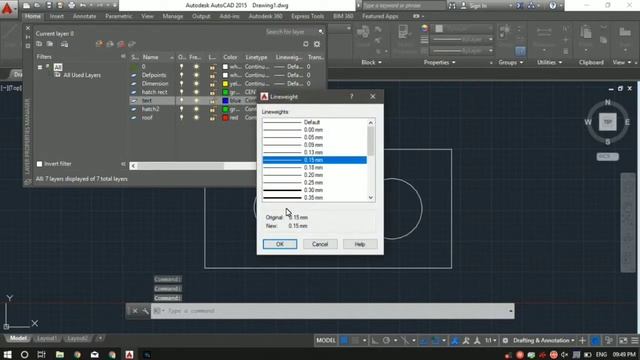Click the lineweight list scroll up arrow
The height and width of the screenshot is (360, 640).
pos(371,122)
